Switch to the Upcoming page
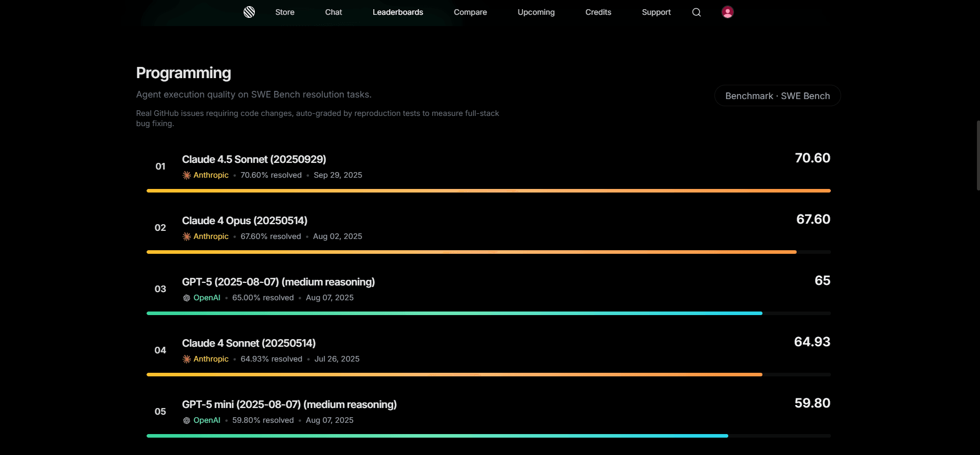 point(536,12)
